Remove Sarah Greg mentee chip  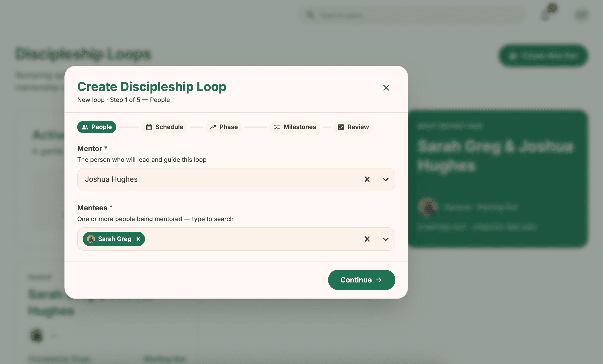pos(138,239)
